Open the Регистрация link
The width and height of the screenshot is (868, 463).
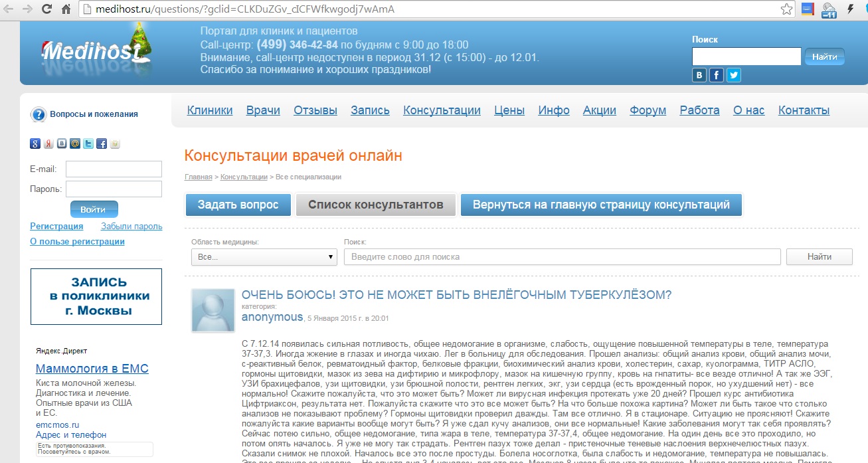point(56,227)
